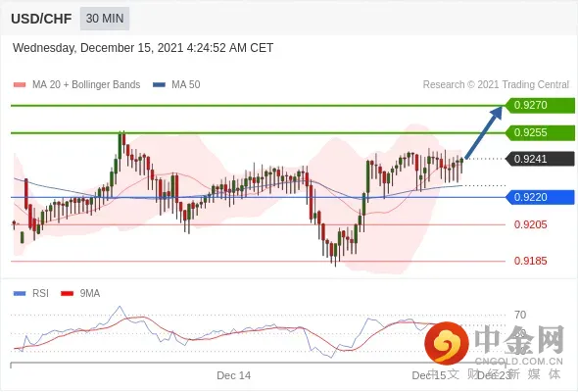
Task: Click the 0.9205 support level label
Action: [530, 224]
